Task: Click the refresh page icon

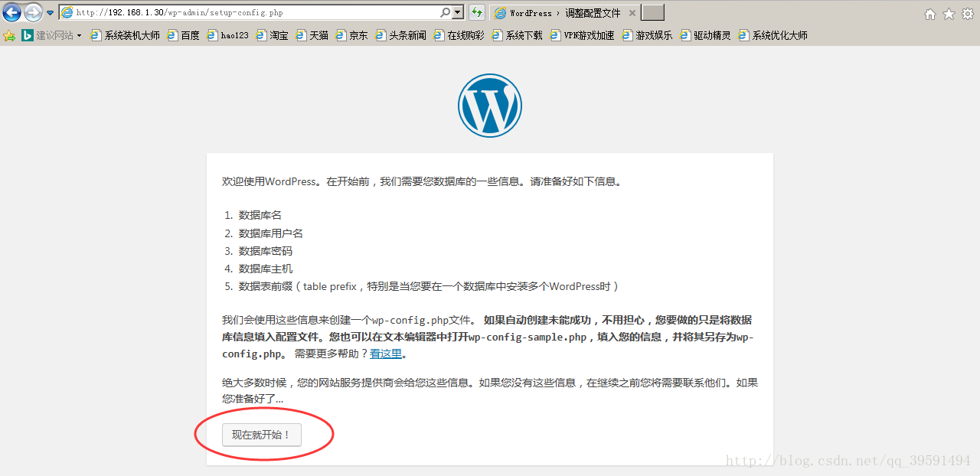Action: click(477, 12)
